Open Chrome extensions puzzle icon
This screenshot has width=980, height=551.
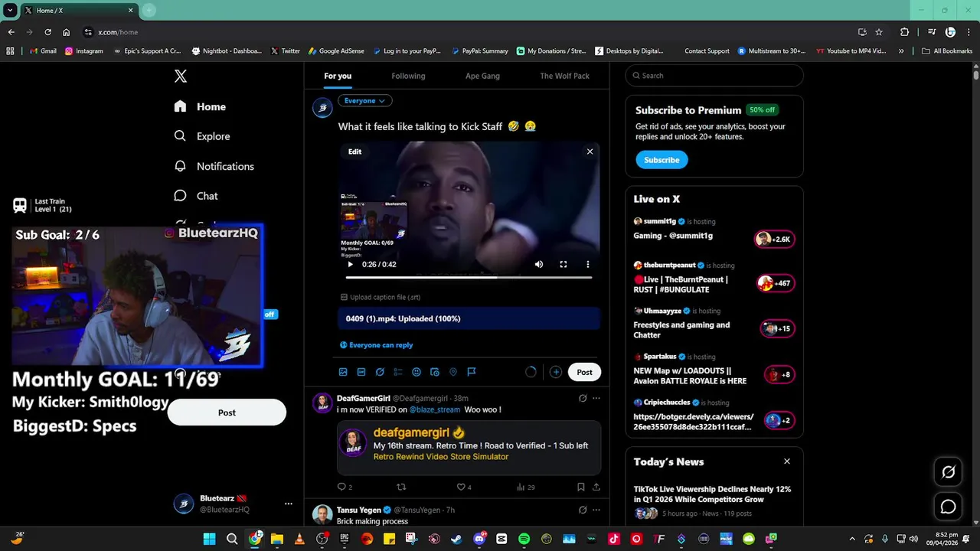click(904, 32)
